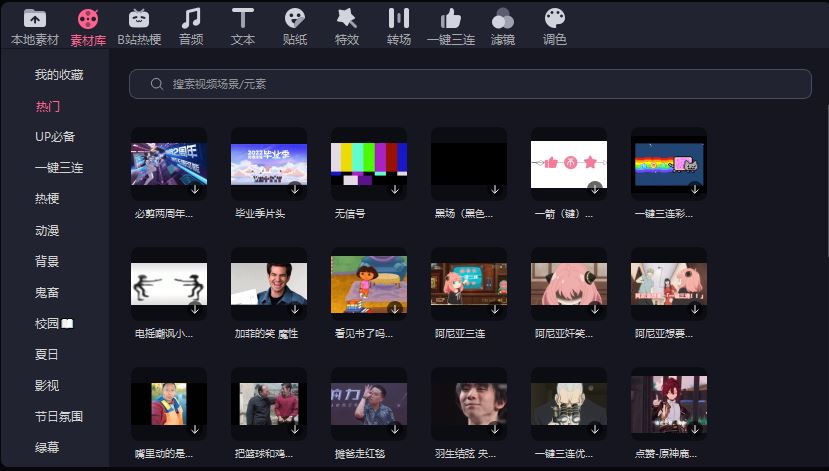The image size is (829, 471).
Task: Download the 嘴里动的是 clip
Action: pos(195,429)
